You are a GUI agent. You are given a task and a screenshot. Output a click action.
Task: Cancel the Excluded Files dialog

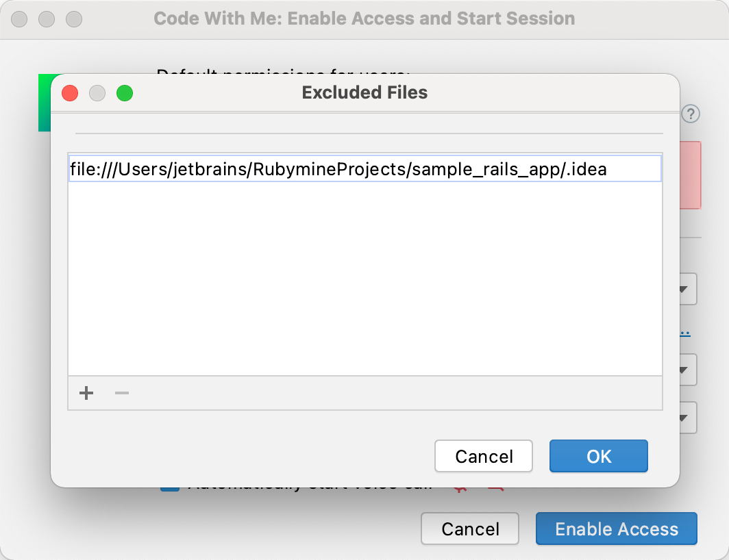pyautogui.click(x=483, y=456)
